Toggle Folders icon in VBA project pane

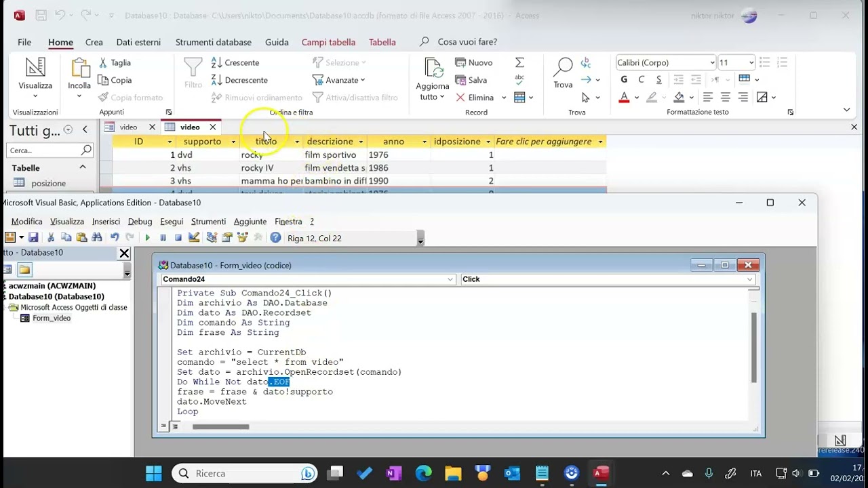pyautogui.click(x=24, y=270)
